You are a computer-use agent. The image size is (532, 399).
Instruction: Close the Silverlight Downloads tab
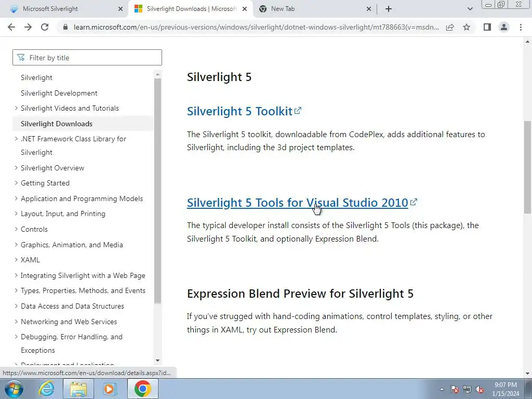245,9
